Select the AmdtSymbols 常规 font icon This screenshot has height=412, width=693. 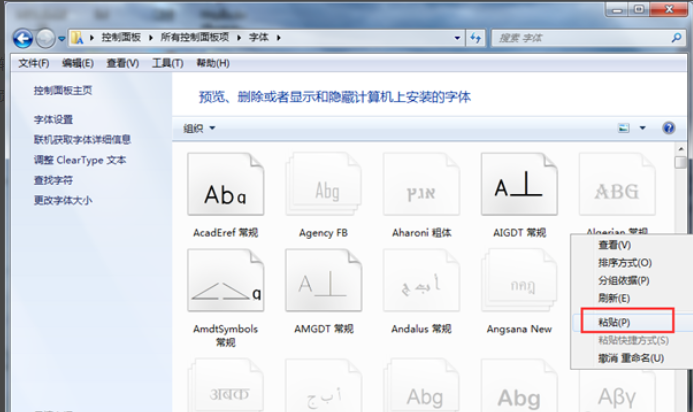[x=225, y=286]
